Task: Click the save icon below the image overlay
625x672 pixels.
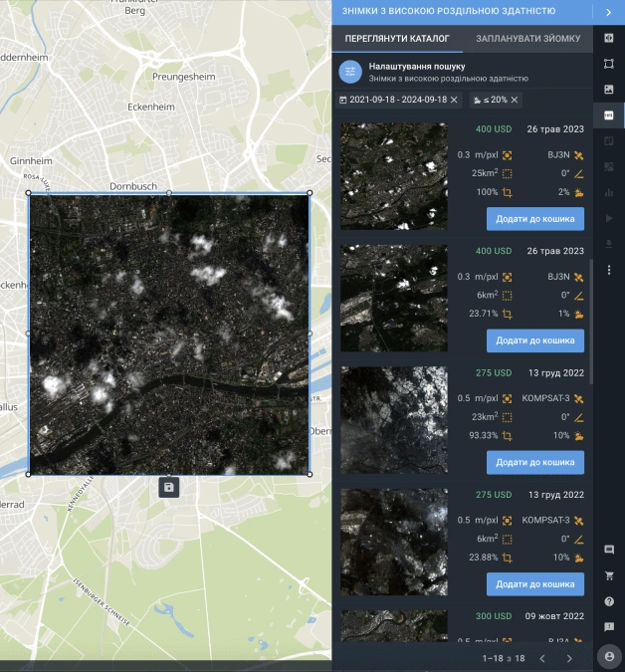Action: tap(169, 487)
